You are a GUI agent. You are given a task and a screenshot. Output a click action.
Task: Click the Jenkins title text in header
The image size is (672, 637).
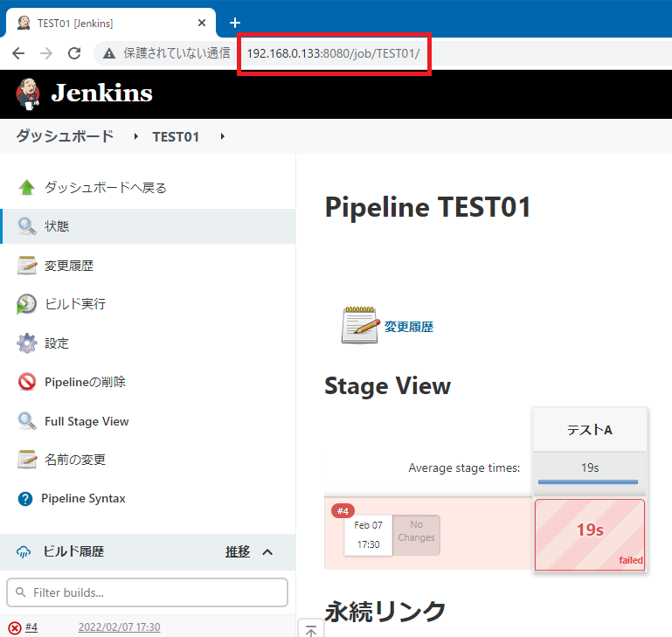pyautogui.click(x=101, y=93)
